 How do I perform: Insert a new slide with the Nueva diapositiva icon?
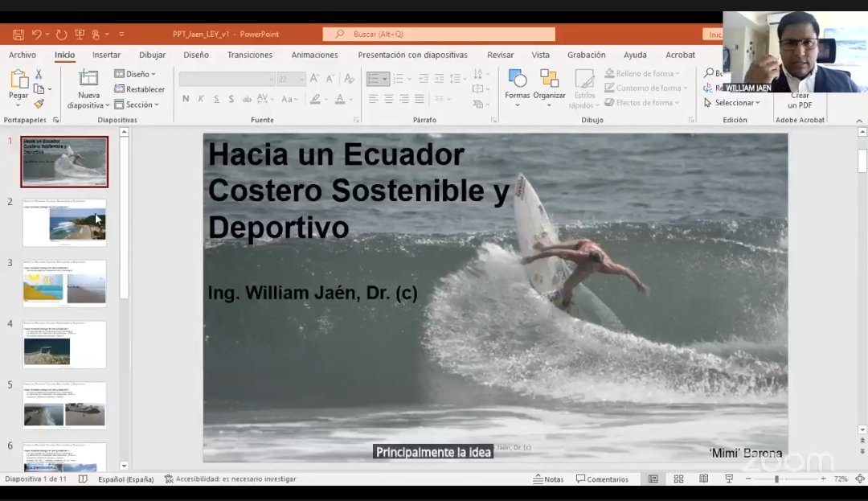coord(88,79)
